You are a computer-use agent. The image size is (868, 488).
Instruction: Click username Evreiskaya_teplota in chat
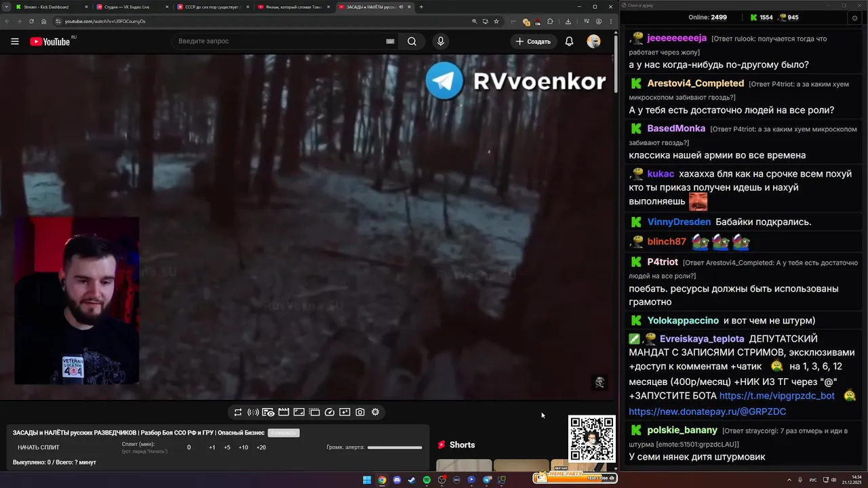[x=702, y=339]
